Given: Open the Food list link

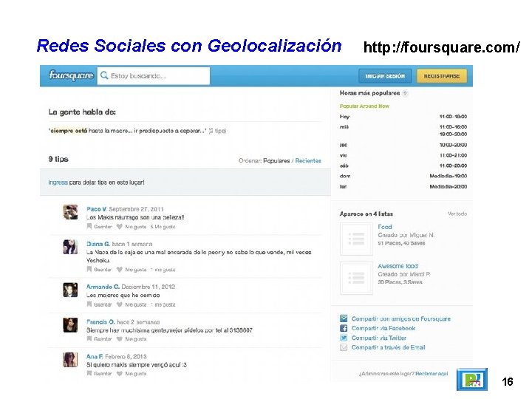Looking at the screenshot, I should [385, 227].
